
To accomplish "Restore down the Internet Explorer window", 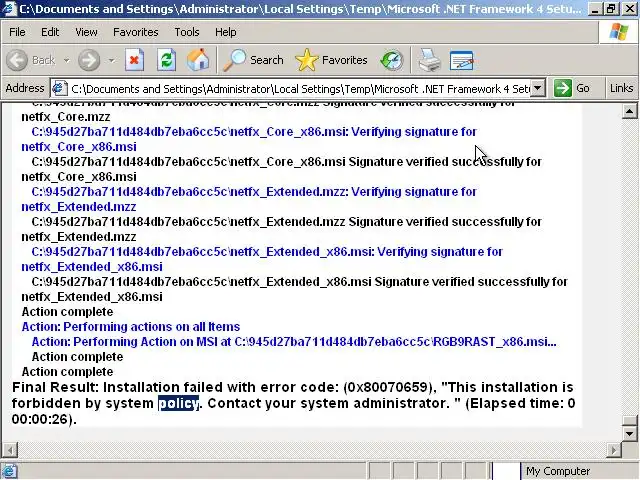I will point(611,9).
